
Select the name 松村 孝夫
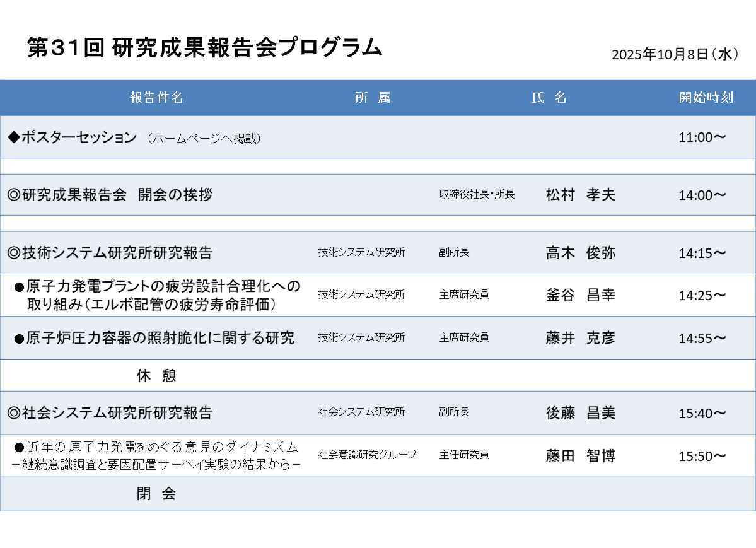point(580,195)
